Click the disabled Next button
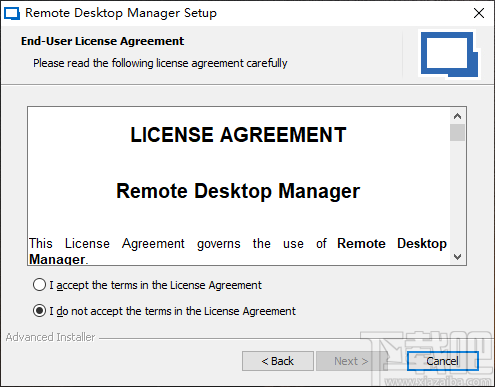 coord(351,361)
